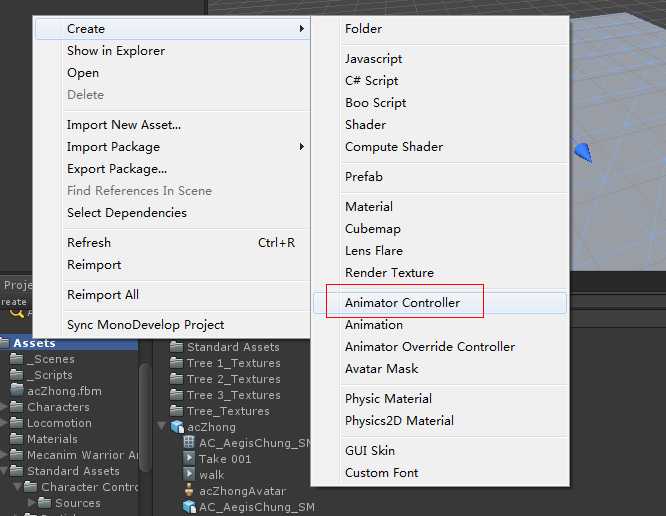Create a new Shader
Viewport: 666px width, 516px height.
(365, 125)
